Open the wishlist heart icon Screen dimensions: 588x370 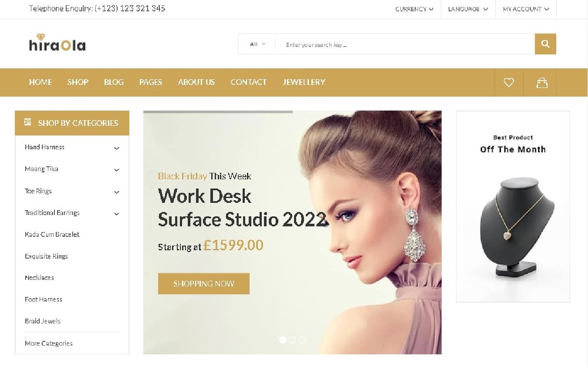tap(509, 82)
